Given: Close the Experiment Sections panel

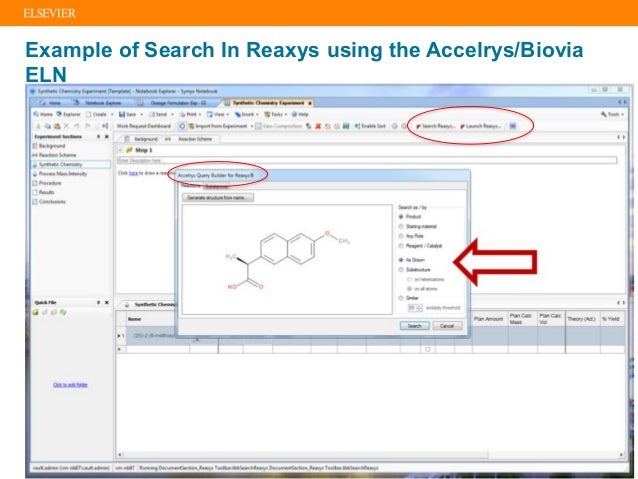Looking at the screenshot, I should (107, 137).
